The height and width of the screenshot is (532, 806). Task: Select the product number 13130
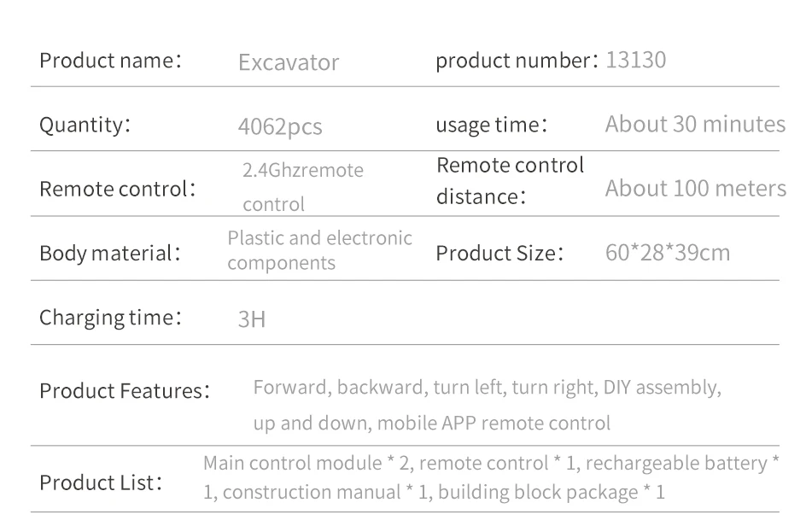click(x=635, y=61)
